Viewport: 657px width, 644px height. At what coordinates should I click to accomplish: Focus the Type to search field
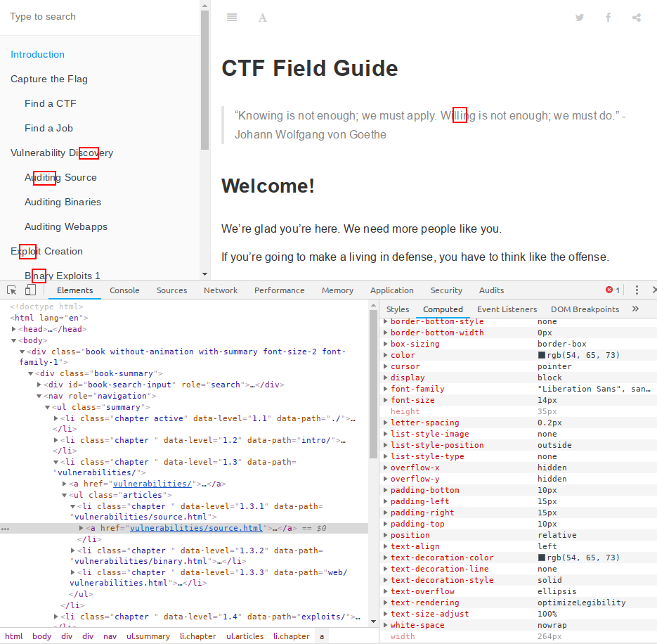(98, 17)
